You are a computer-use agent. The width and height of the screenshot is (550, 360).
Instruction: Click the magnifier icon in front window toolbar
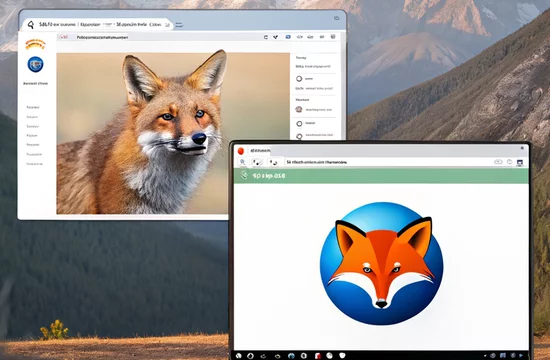click(x=242, y=162)
